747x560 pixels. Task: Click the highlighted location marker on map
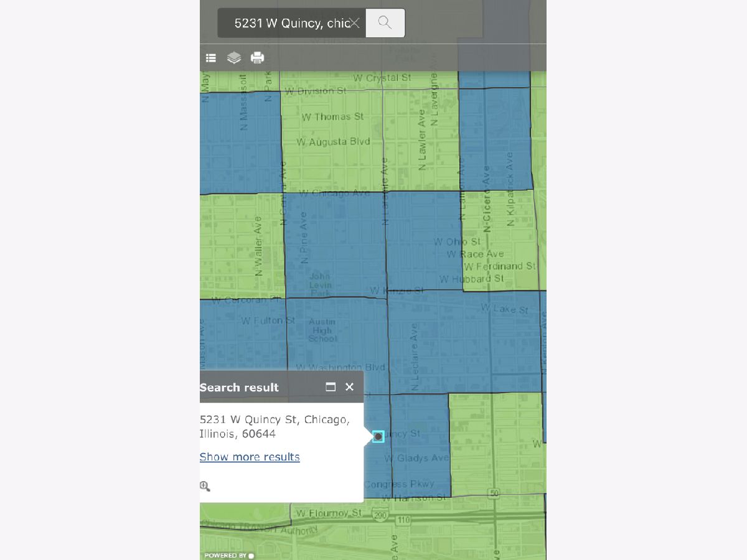coord(378,437)
